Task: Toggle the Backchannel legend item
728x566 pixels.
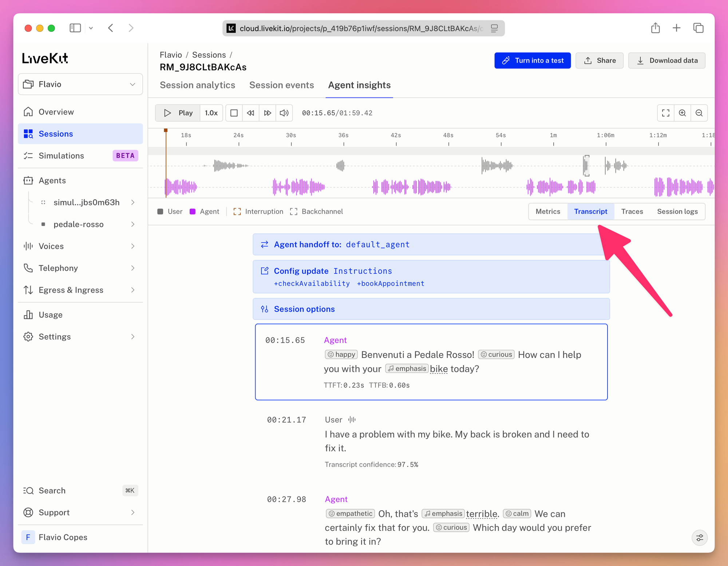Action: (x=316, y=211)
